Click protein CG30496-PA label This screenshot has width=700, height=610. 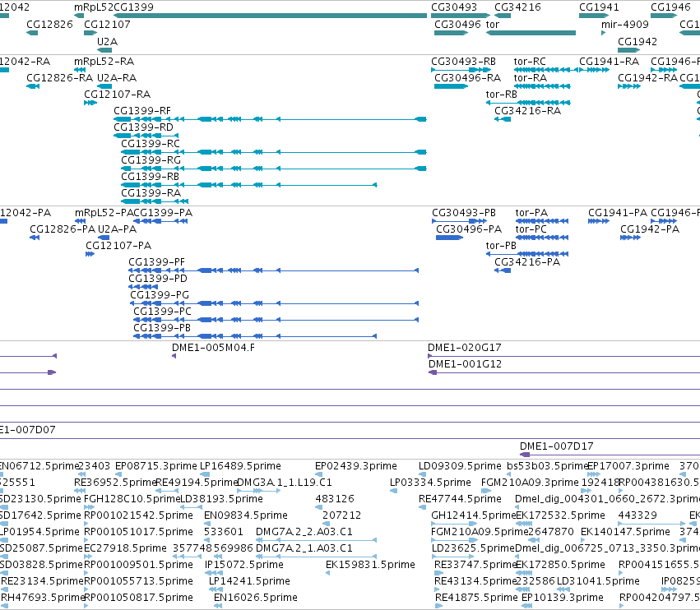(x=469, y=229)
